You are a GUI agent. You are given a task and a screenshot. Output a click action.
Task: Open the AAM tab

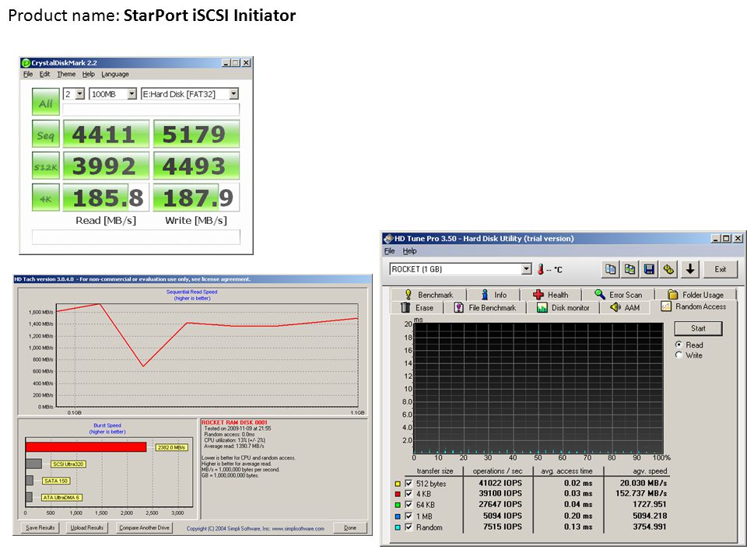tap(625, 308)
